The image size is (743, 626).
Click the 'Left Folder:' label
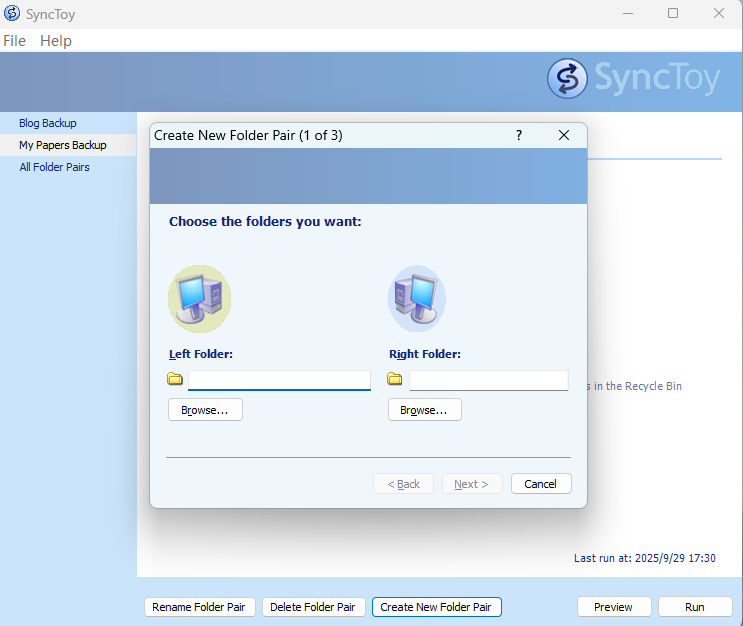[201, 354]
